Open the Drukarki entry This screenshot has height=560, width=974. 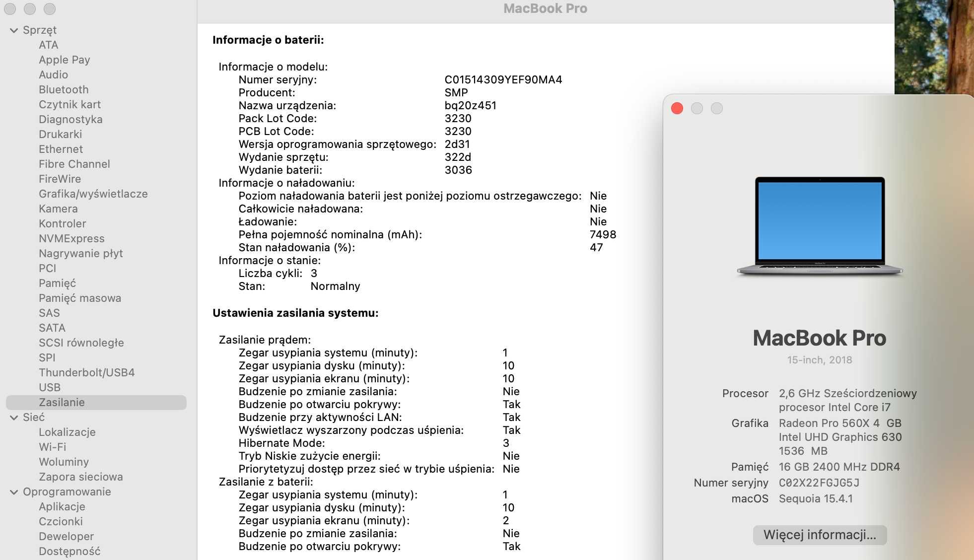tap(61, 134)
